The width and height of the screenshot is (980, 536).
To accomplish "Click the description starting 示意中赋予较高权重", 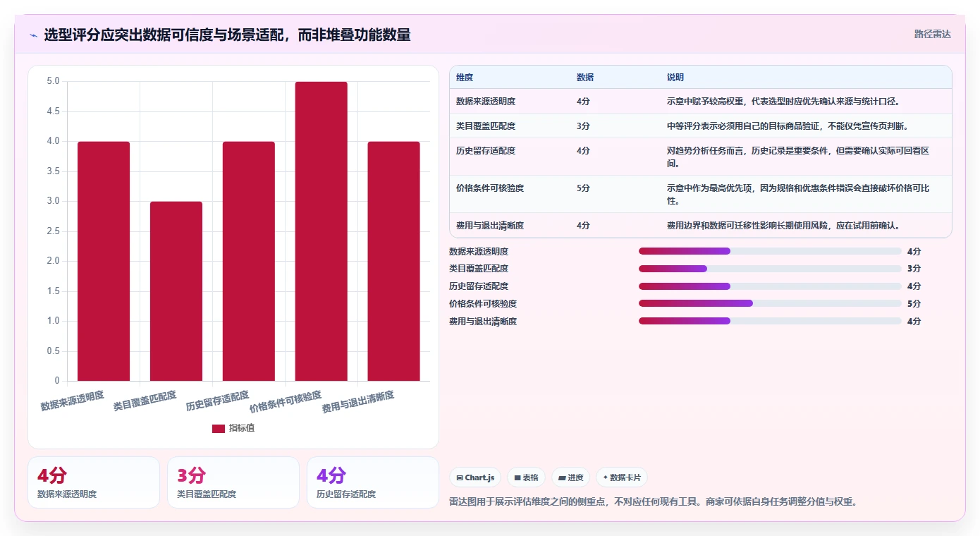I will click(783, 101).
